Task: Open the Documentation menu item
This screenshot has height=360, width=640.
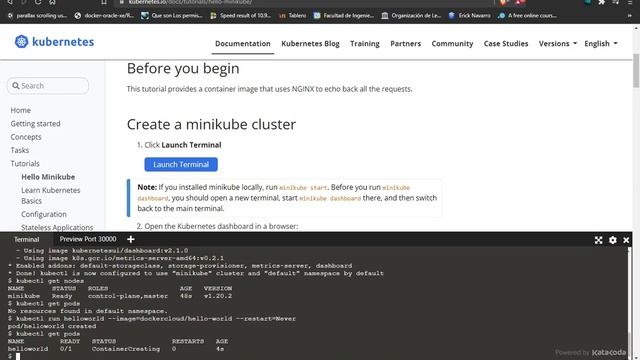Action: 242,44
